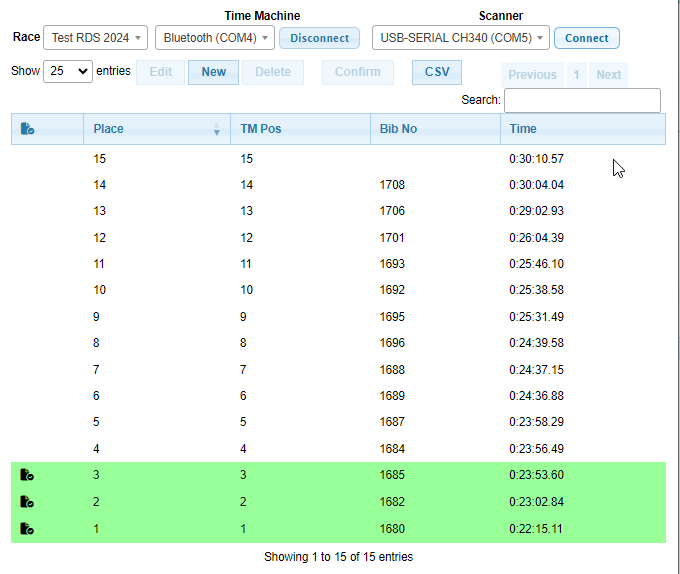
Task: Change the Show entries count selector
Action: 68,72
